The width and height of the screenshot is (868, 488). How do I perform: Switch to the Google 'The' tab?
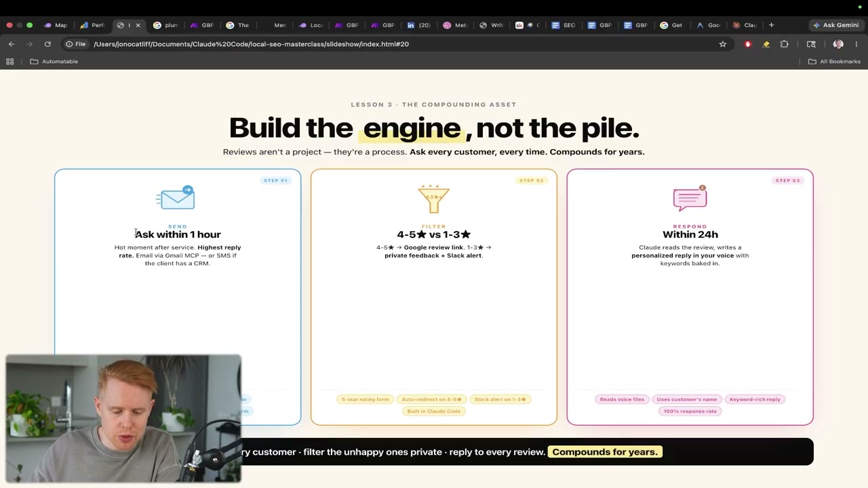tap(238, 25)
